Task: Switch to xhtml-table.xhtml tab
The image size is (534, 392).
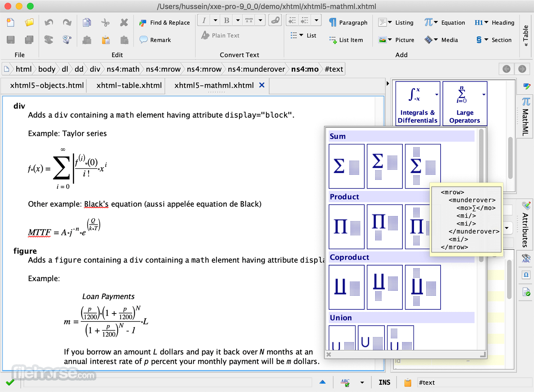Action: click(x=129, y=85)
